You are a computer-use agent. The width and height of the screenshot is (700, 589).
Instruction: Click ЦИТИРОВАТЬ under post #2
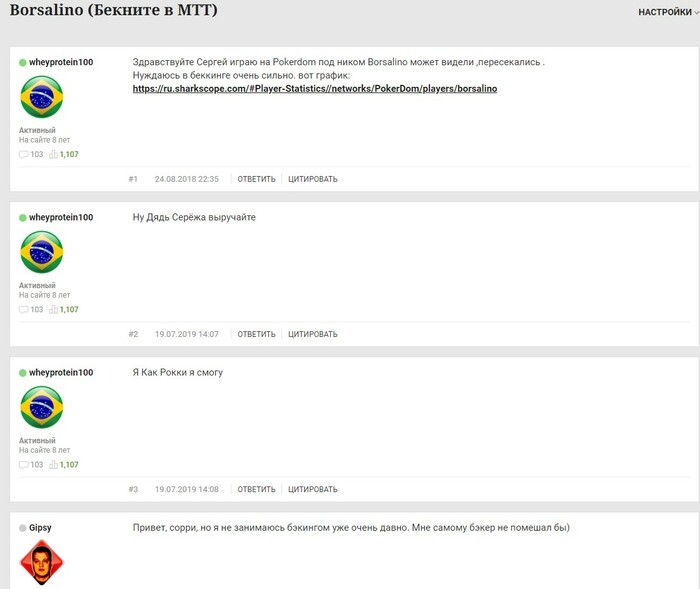click(312, 334)
